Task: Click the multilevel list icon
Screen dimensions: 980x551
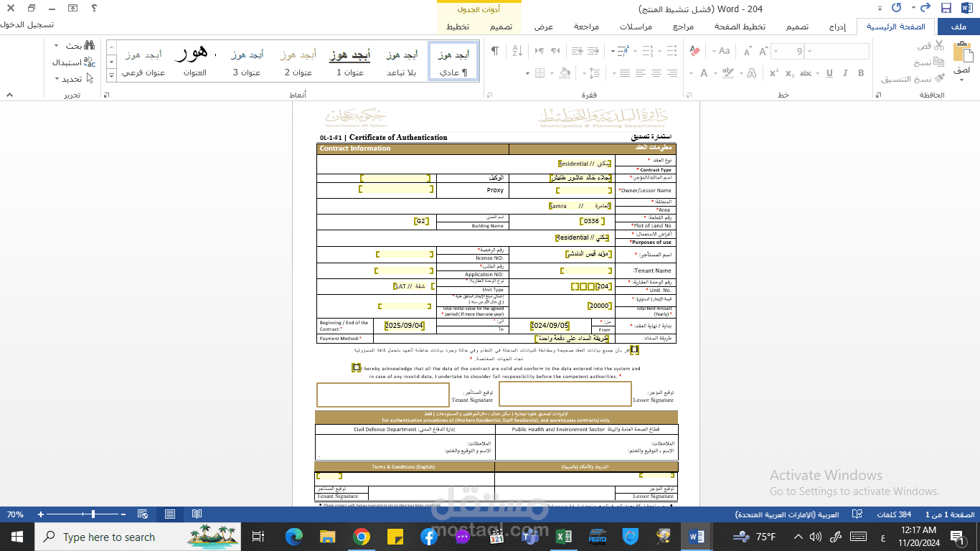Action: [623, 51]
